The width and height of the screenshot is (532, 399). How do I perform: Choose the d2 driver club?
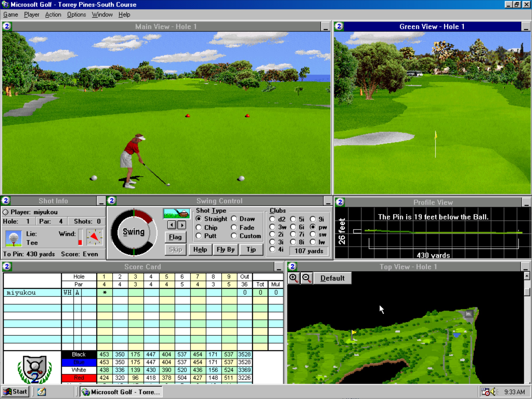pyautogui.click(x=278, y=219)
